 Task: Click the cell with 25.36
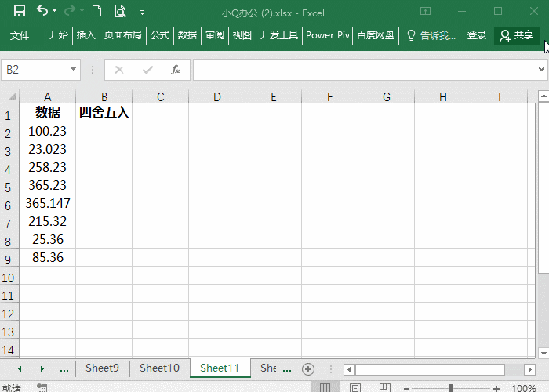(x=48, y=239)
